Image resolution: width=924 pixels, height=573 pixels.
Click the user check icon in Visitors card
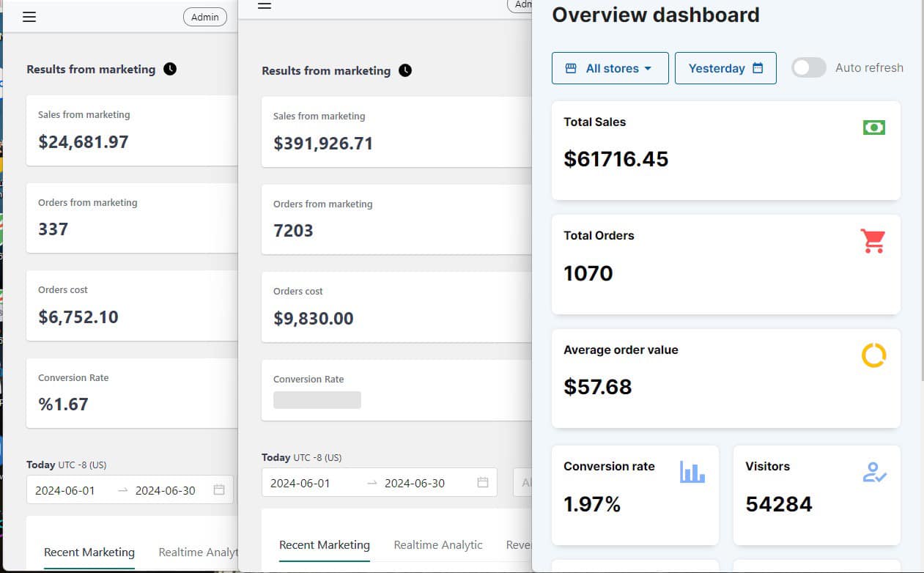pyautogui.click(x=874, y=472)
